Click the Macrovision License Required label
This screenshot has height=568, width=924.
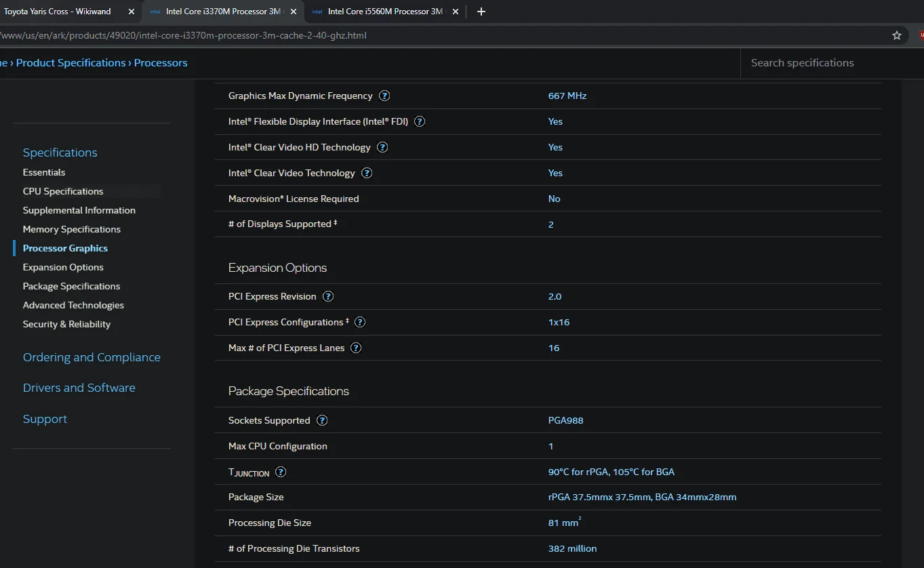tap(294, 199)
